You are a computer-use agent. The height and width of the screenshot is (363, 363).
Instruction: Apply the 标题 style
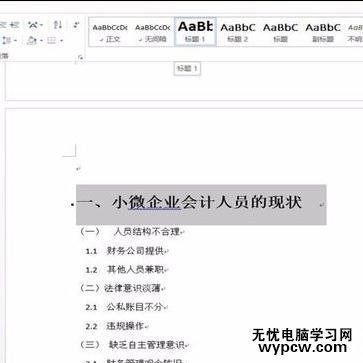[280, 32]
